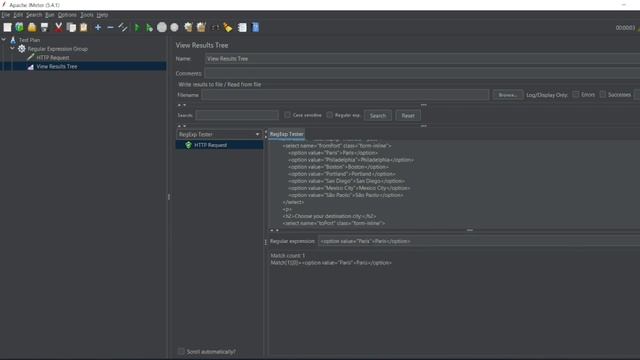640x360 pixels.
Task: Toggle the Regular exp. checkbox
Action: (x=329, y=115)
